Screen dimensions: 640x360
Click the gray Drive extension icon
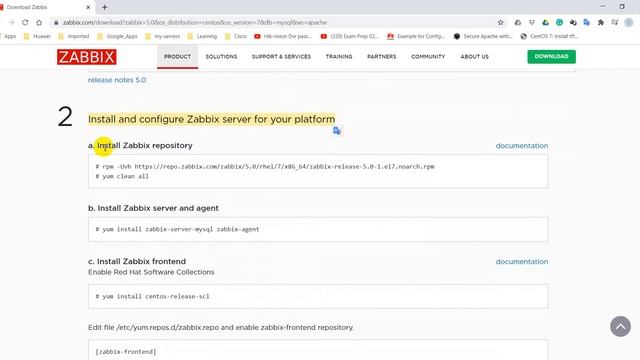tap(518, 22)
